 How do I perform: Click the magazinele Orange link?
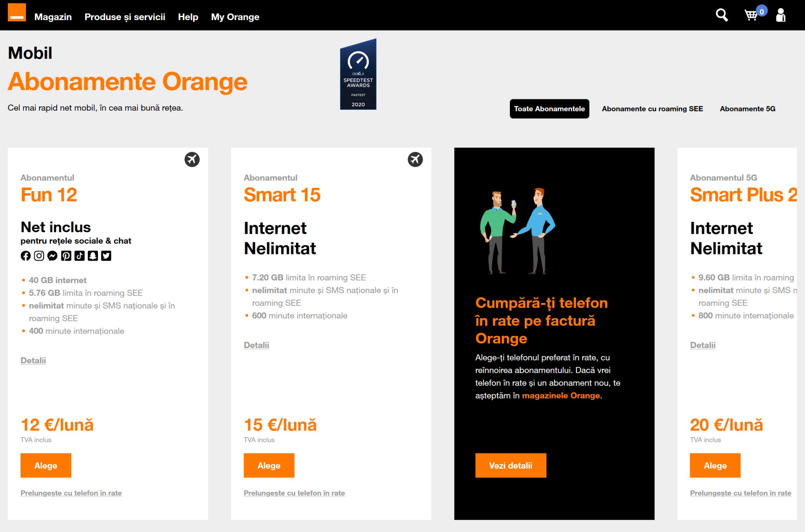click(561, 395)
